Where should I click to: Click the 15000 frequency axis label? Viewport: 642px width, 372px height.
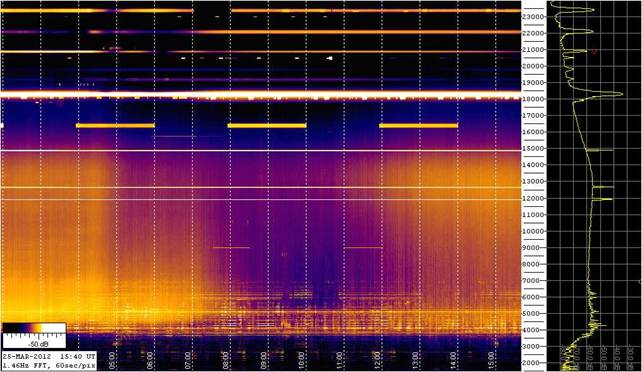click(x=533, y=149)
